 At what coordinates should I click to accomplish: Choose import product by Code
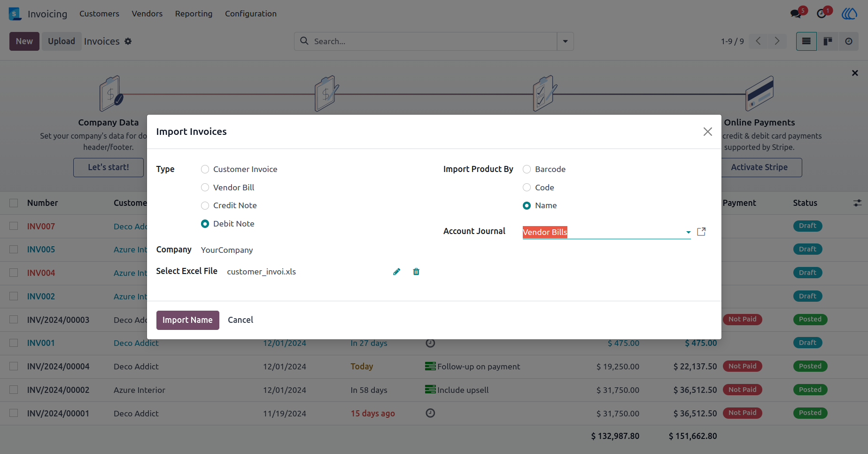point(527,188)
